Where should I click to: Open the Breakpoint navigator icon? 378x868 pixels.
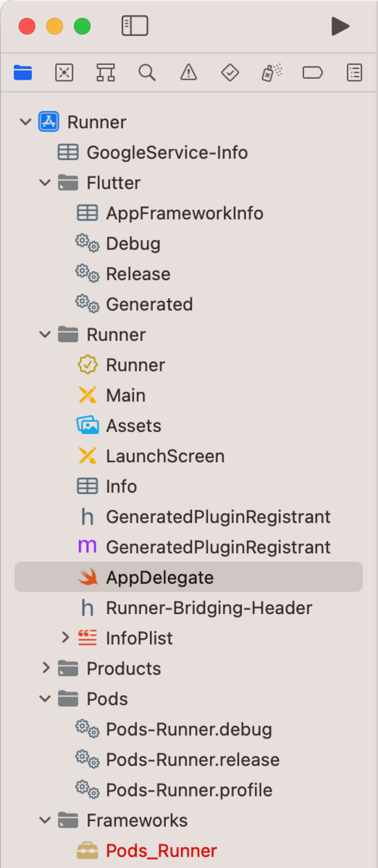313,72
